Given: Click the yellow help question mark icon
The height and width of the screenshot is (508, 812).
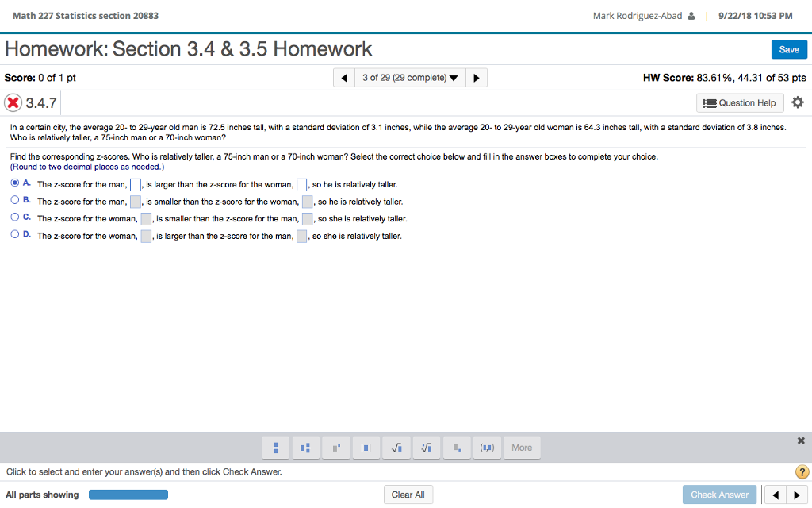Looking at the screenshot, I should [x=802, y=471].
